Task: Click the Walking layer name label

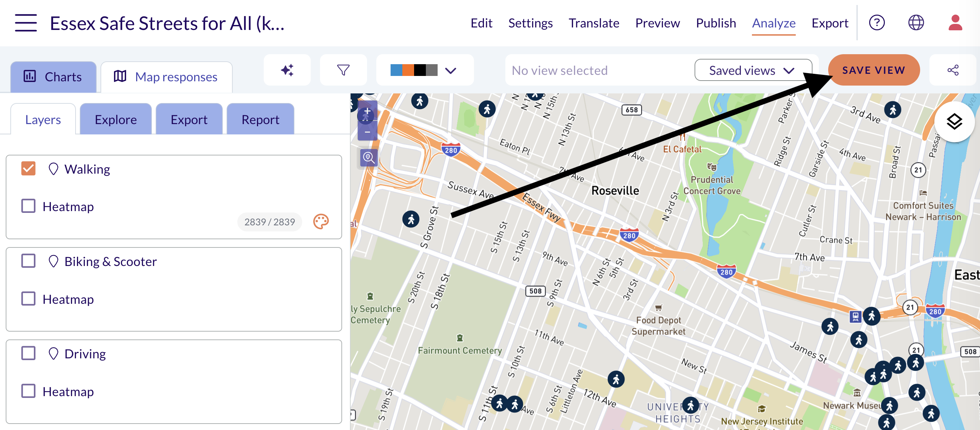Action: point(87,169)
